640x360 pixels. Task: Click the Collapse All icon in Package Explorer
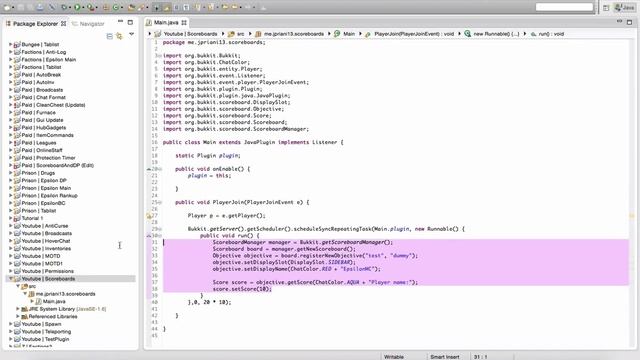tap(109, 36)
